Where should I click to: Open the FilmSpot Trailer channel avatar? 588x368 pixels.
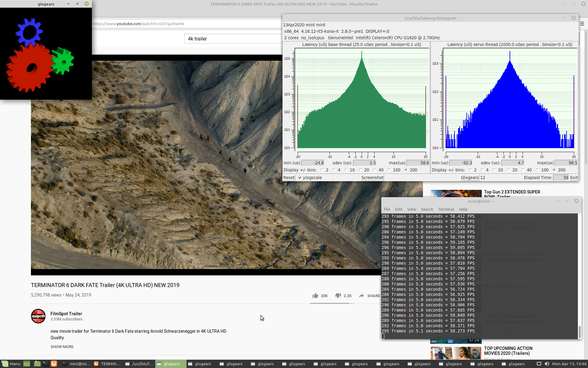pyautogui.click(x=38, y=316)
